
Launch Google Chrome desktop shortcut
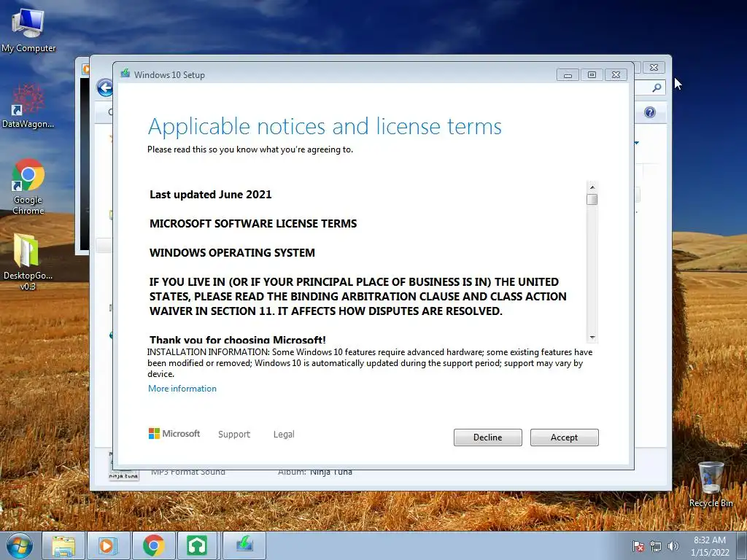click(28, 187)
